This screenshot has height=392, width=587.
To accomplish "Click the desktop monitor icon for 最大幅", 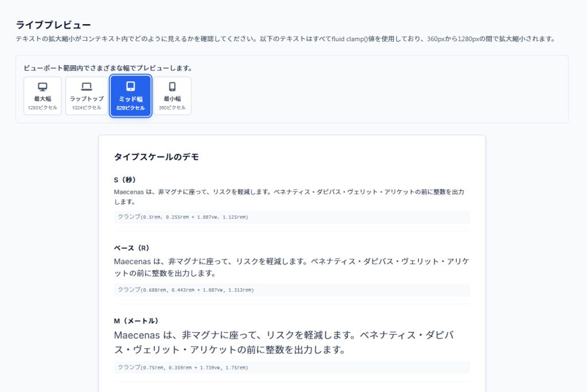I will (x=42, y=87).
